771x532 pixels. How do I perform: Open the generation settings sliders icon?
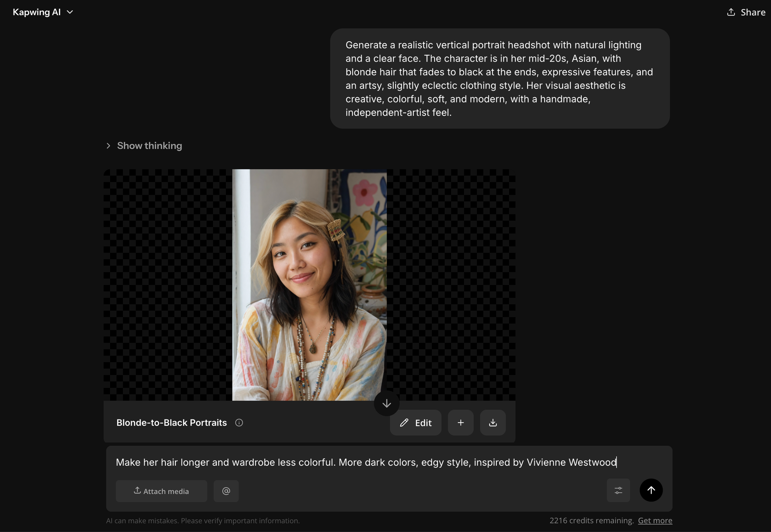pyautogui.click(x=618, y=490)
